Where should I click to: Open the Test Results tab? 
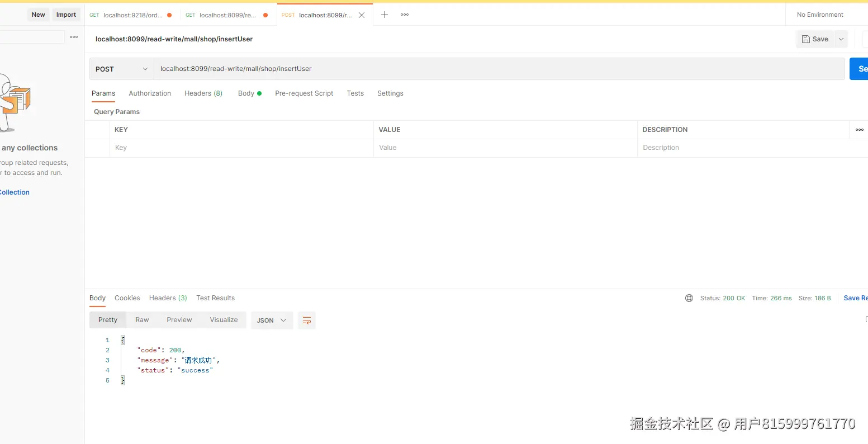(x=215, y=298)
